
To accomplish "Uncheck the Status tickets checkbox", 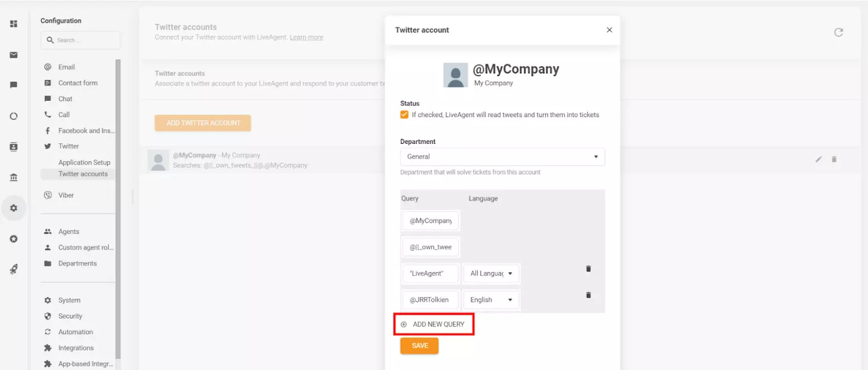I will (x=404, y=114).
